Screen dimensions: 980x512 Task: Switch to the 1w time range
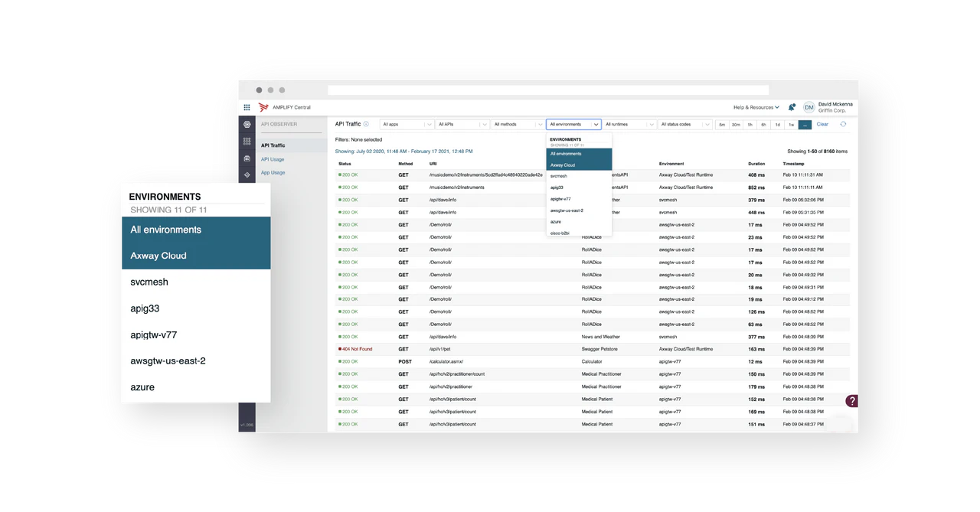[x=792, y=124]
